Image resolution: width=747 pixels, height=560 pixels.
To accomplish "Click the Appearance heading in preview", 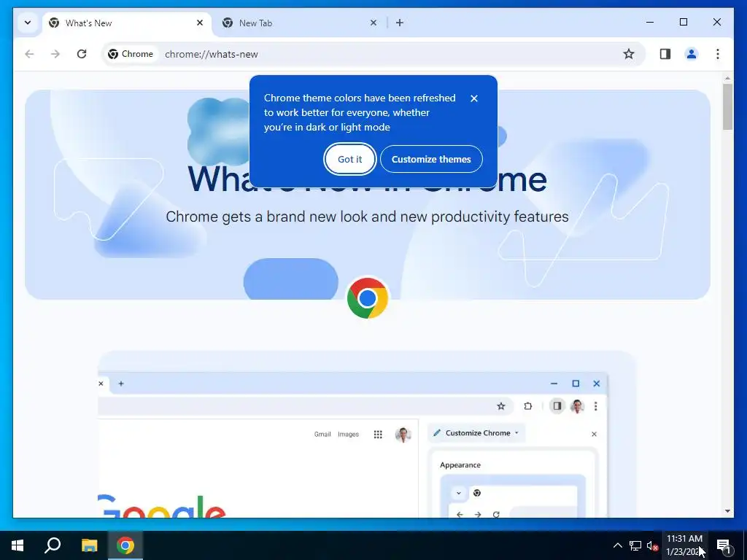I will point(460,465).
